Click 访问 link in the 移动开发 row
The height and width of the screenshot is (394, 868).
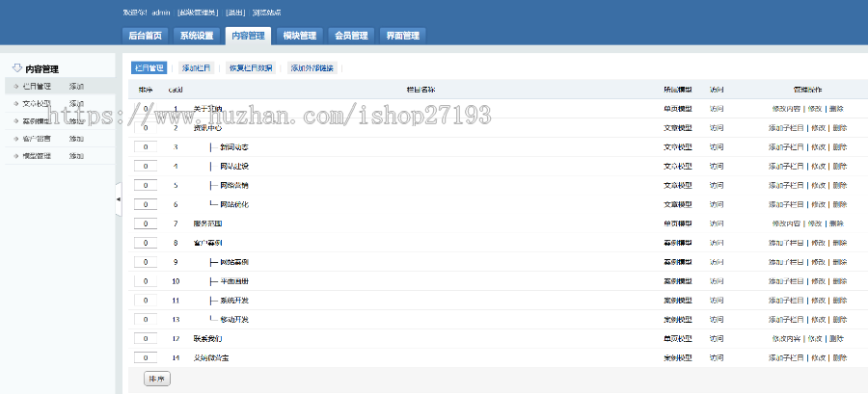point(717,320)
